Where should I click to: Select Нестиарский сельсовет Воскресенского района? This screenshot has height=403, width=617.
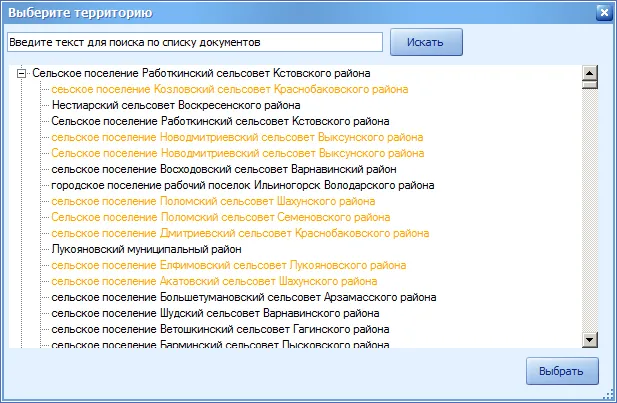click(x=176, y=105)
